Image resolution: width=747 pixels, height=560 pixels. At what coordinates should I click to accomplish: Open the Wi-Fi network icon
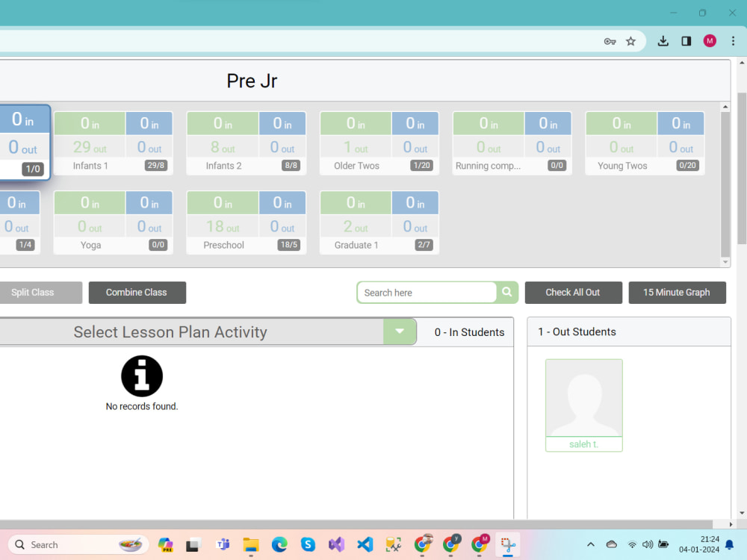[x=632, y=544]
